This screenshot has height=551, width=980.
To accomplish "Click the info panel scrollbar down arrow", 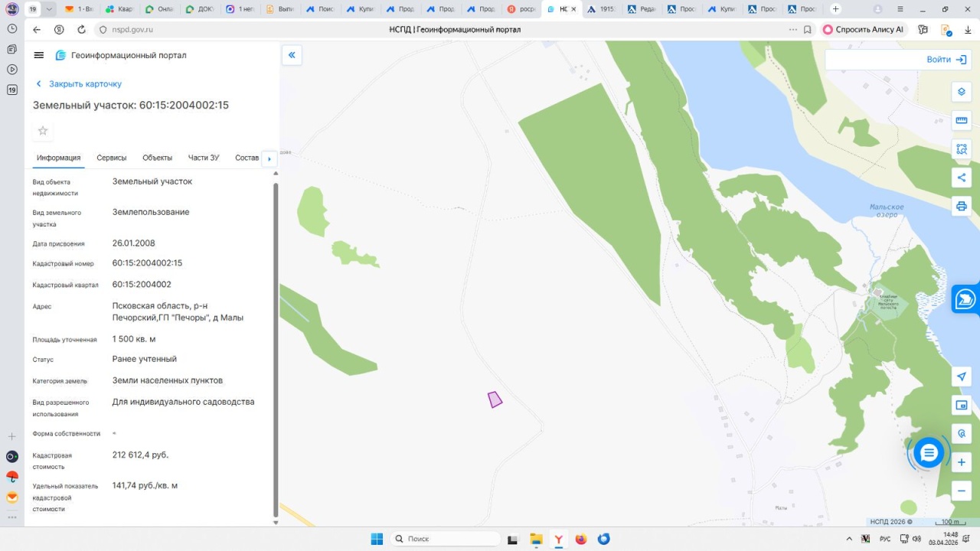I will click(276, 522).
